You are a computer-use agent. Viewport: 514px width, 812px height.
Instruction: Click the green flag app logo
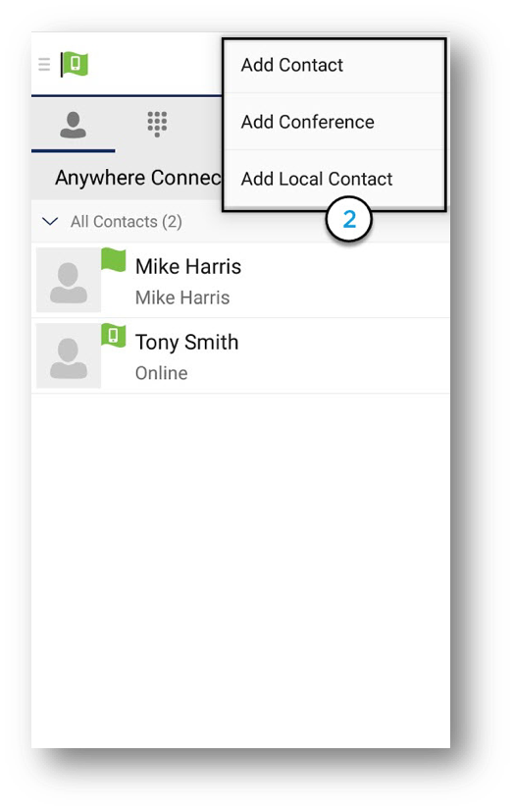[x=75, y=64]
